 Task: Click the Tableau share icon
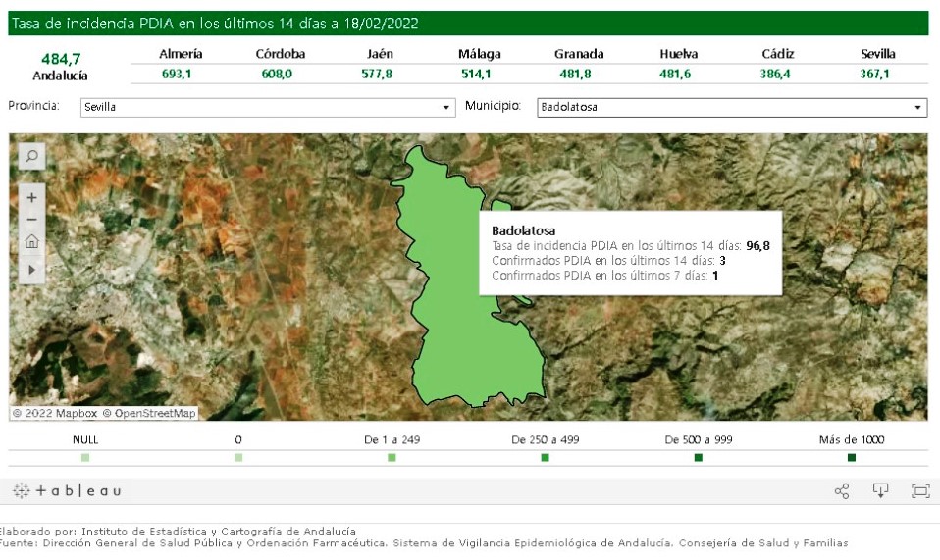(x=841, y=491)
